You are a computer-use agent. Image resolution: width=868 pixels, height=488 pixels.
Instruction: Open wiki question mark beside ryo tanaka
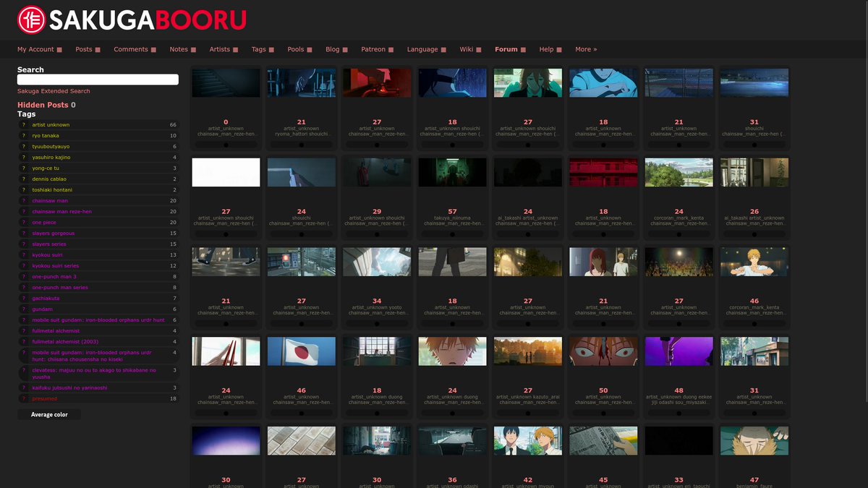pos(24,136)
